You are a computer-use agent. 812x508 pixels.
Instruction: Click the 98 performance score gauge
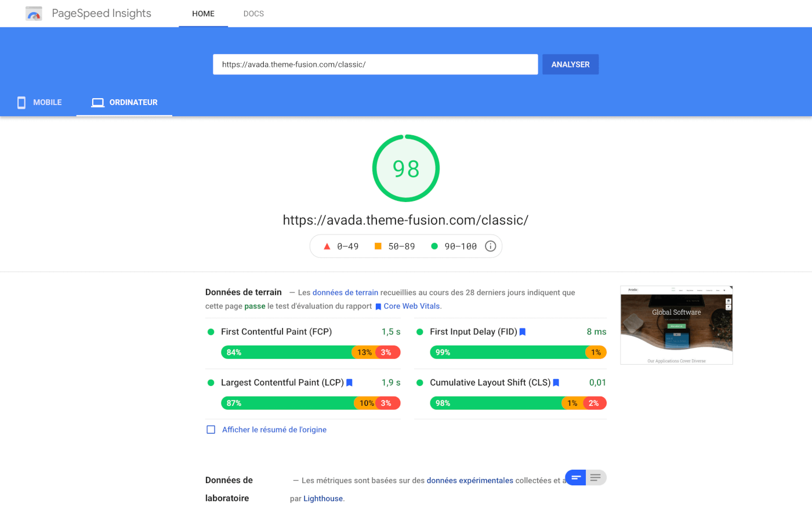[406, 168]
